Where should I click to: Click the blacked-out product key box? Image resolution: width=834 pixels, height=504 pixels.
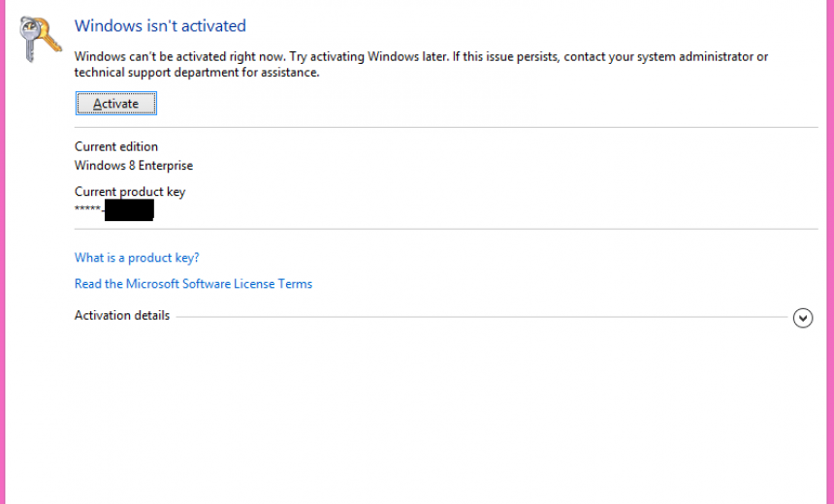[129, 210]
